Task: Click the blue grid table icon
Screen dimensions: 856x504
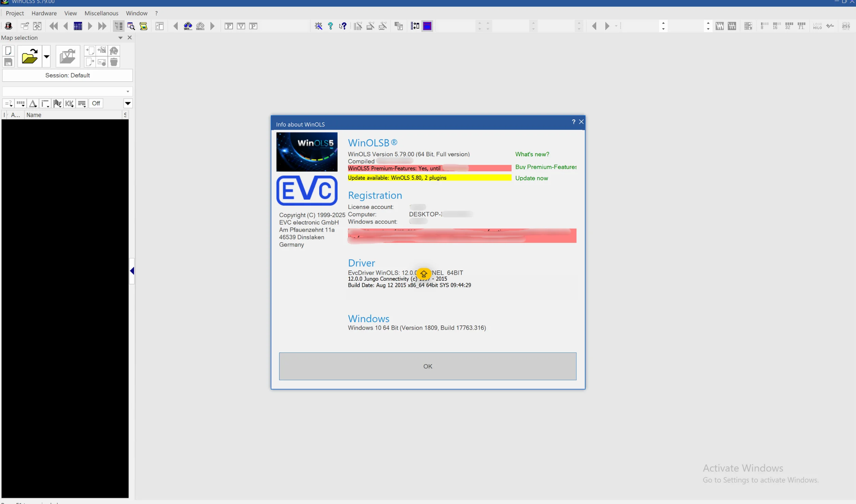Action: click(78, 26)
